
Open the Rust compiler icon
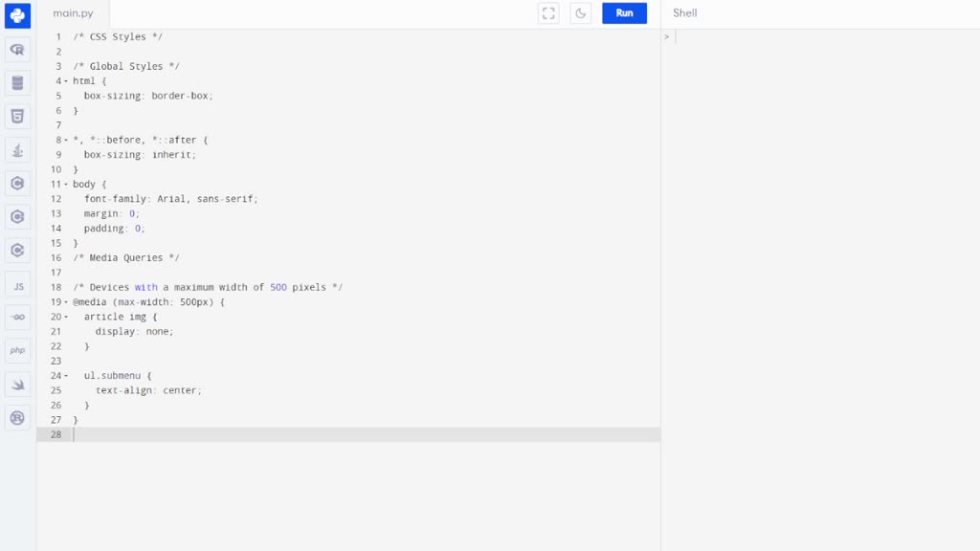(x=17, y=417)
